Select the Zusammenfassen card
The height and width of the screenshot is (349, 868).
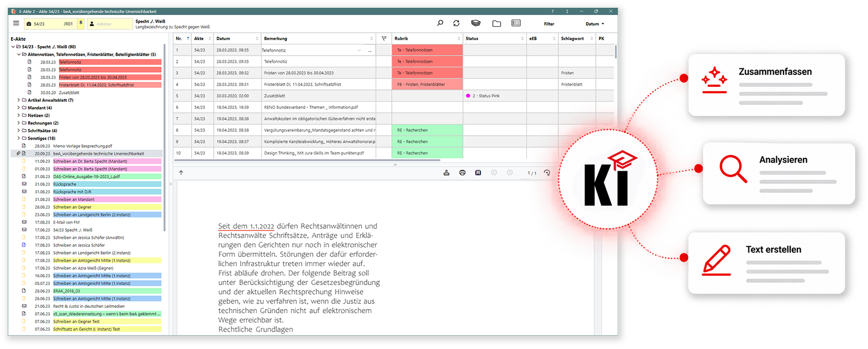point(766,85)
